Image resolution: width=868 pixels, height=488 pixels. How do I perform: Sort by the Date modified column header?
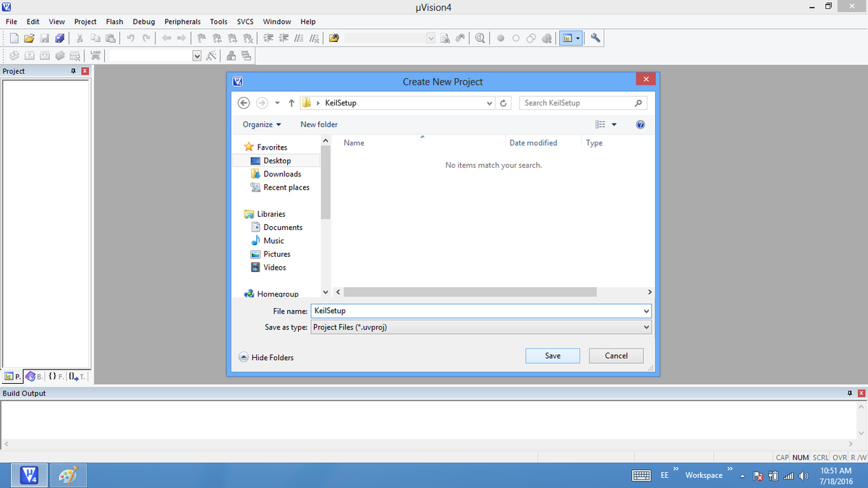pyautogui.click(x=533, y=143)
